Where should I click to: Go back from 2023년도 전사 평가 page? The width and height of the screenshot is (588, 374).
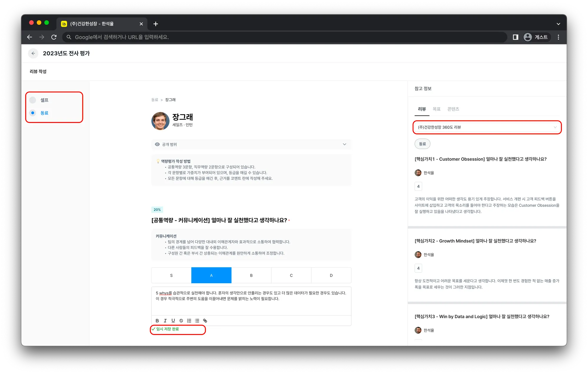33,53
